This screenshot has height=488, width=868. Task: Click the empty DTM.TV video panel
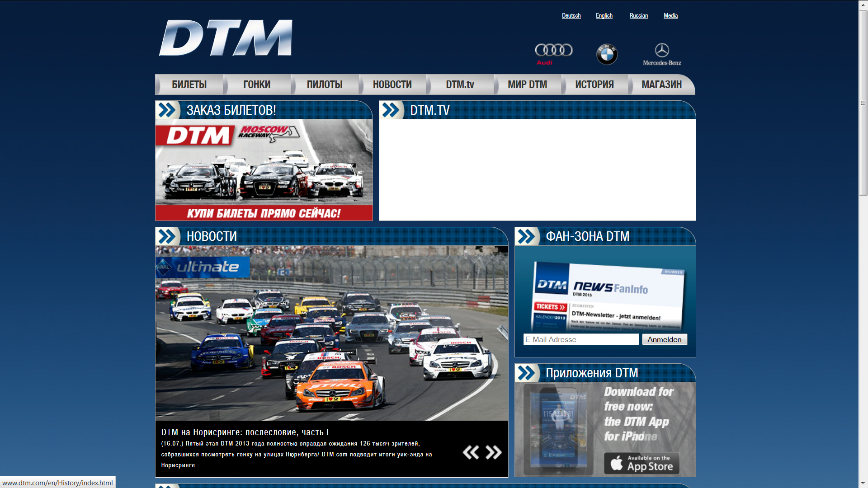click(x=538, y=170)
